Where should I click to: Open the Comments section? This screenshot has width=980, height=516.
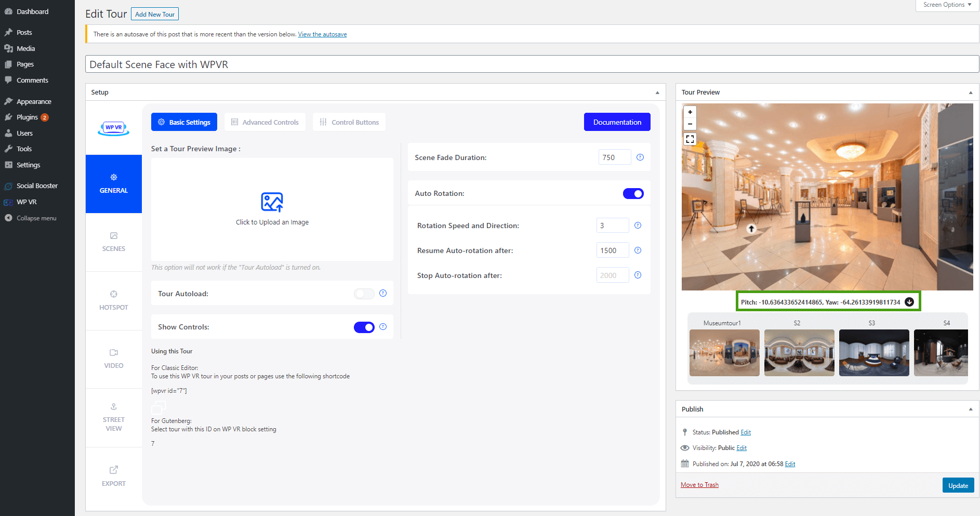[32, 81]
